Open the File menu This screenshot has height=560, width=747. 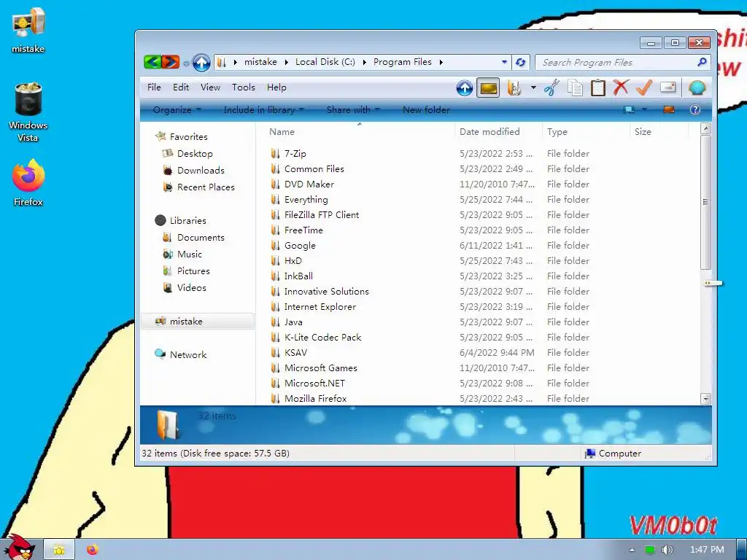(x=154, y=87)
